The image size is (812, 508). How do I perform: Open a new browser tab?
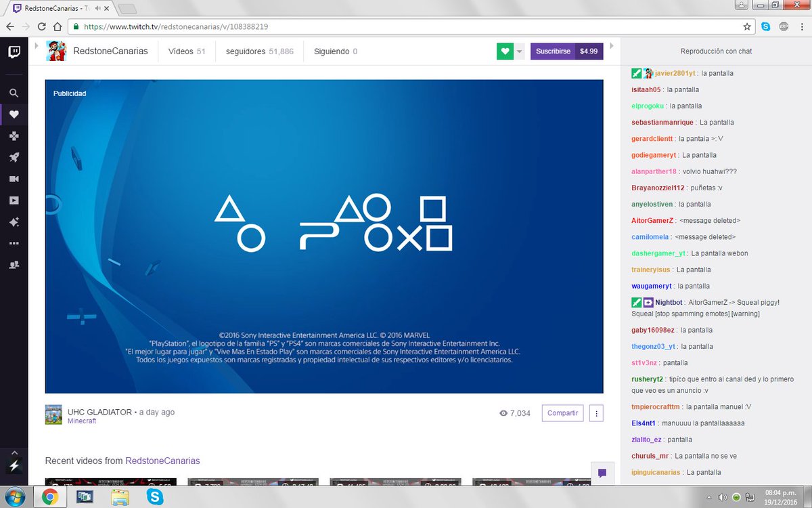pyautogui.click(x=127, y=9)
